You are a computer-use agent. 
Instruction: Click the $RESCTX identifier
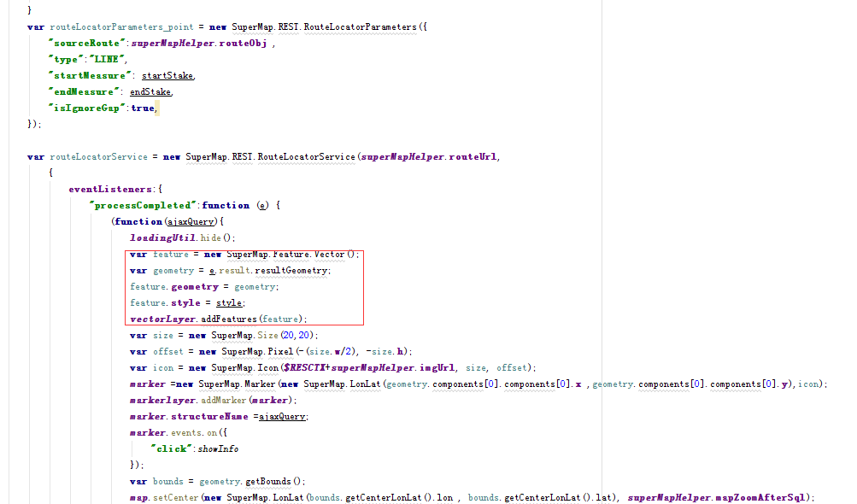click(x=304, y=368)
